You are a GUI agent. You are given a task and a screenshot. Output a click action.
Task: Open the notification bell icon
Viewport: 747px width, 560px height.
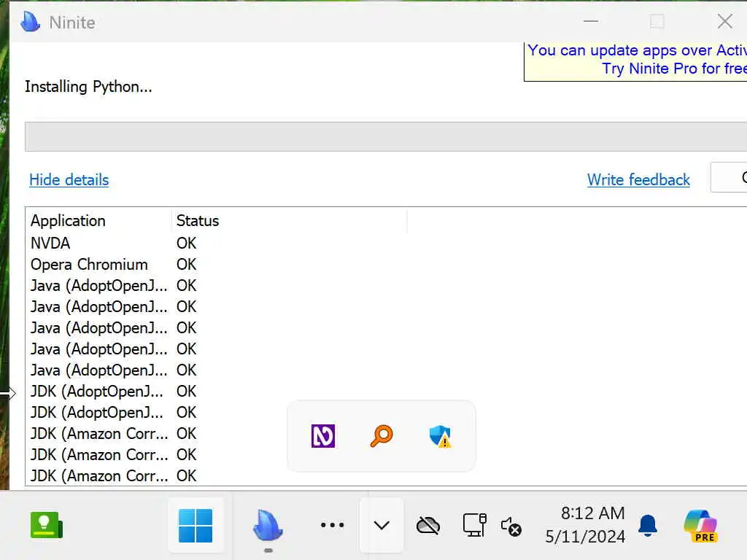pyautogui.click(x=648, y=525)
